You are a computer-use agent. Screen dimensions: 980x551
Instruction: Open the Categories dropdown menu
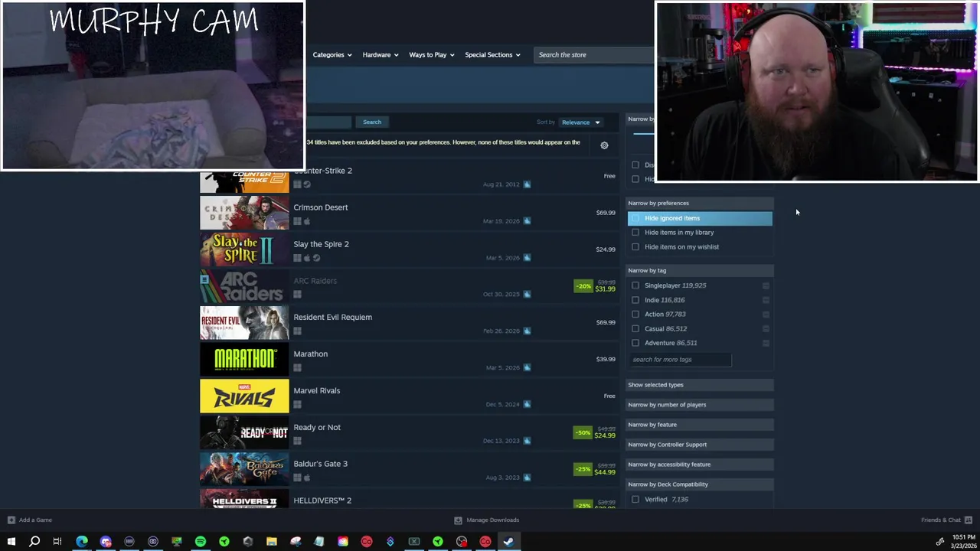click(x=332, y=54)
